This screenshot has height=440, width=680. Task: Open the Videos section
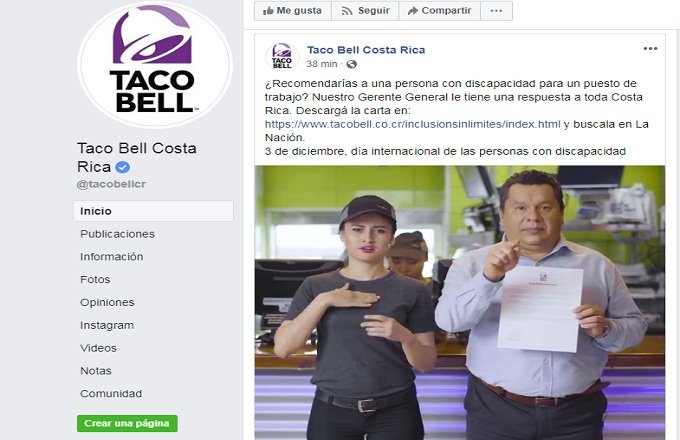[98, 348]
